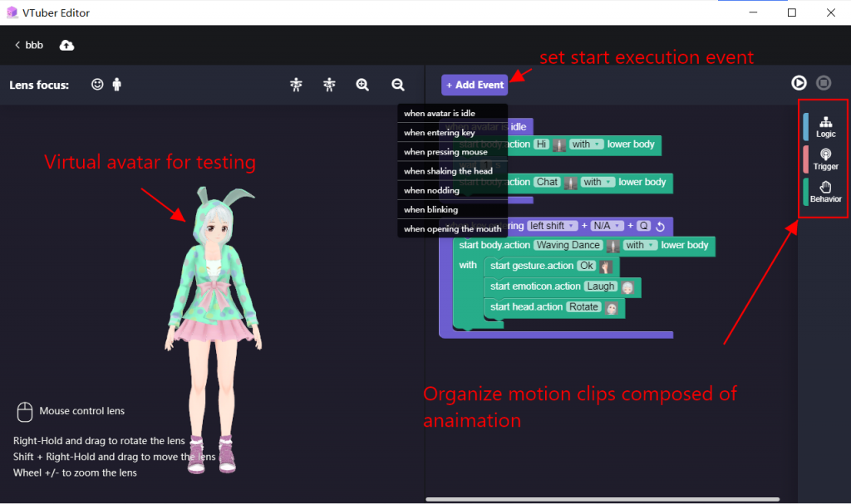This screenshot has height=504, width=851.
Task: Start playback with the play icon
Action: click(799, 82)
